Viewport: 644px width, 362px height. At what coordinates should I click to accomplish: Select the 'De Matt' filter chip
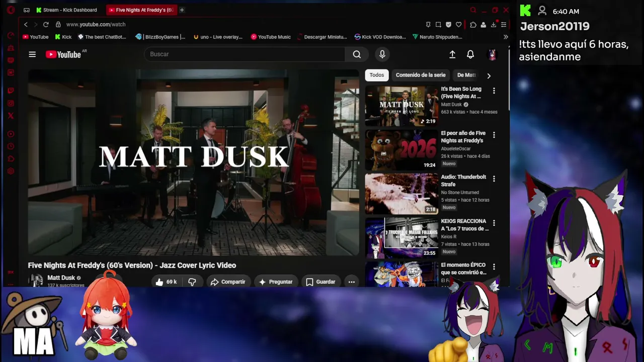pyautogui.click(x=466, y=75)
